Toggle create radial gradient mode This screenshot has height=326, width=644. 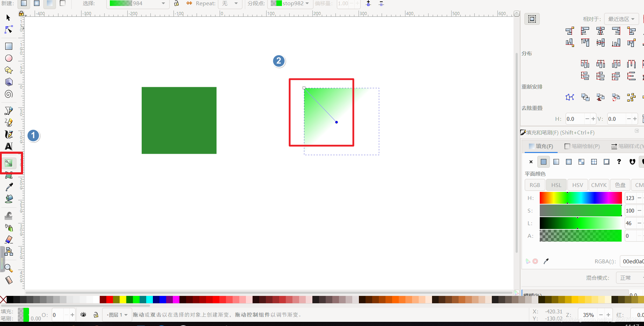(37, 4)
